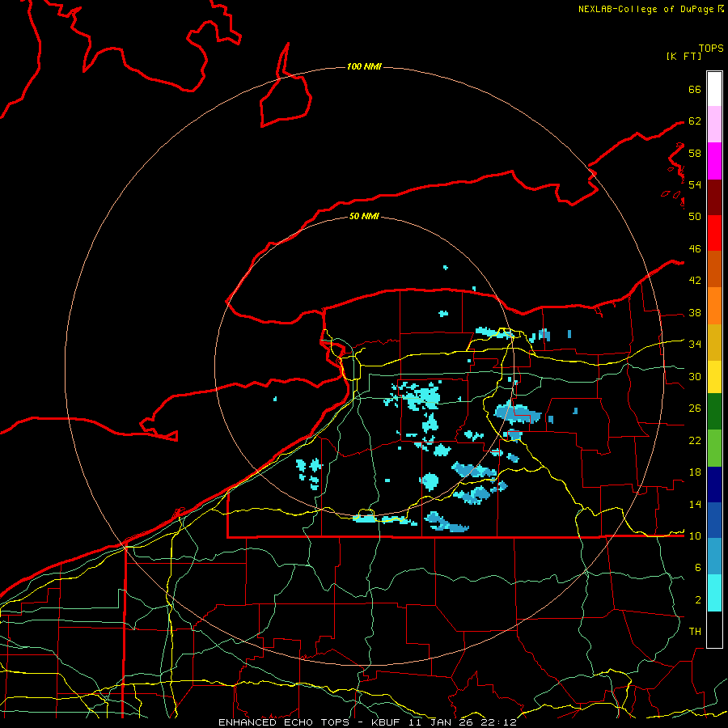Click the 18 value on the legend
The width and height of the screenshot is (728, 728).
695,472
